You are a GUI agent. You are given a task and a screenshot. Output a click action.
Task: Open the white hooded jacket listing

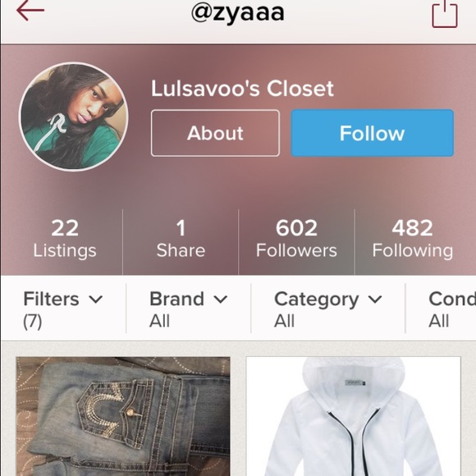click(354, 416)
